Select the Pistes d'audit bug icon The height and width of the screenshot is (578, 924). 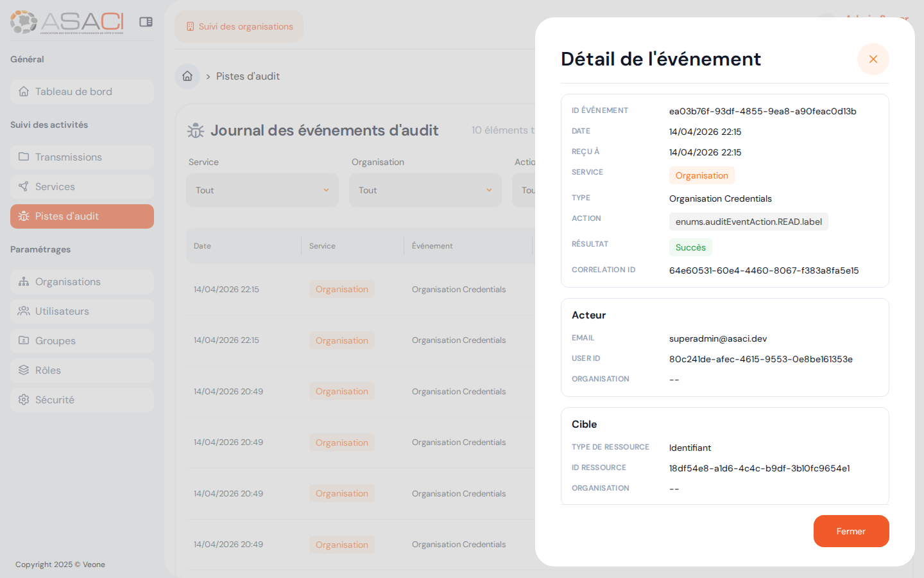coord(25,216)
